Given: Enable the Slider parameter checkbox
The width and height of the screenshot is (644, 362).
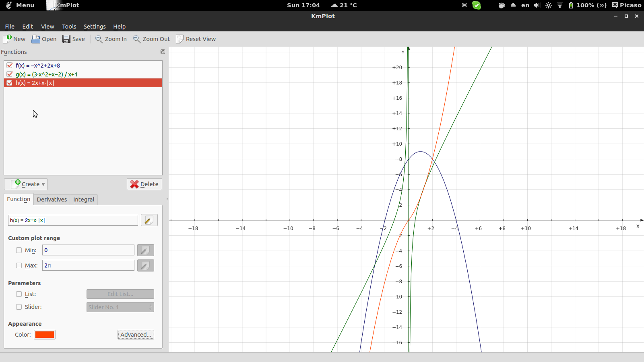Looking at the screenshot, I should (19, 307).
